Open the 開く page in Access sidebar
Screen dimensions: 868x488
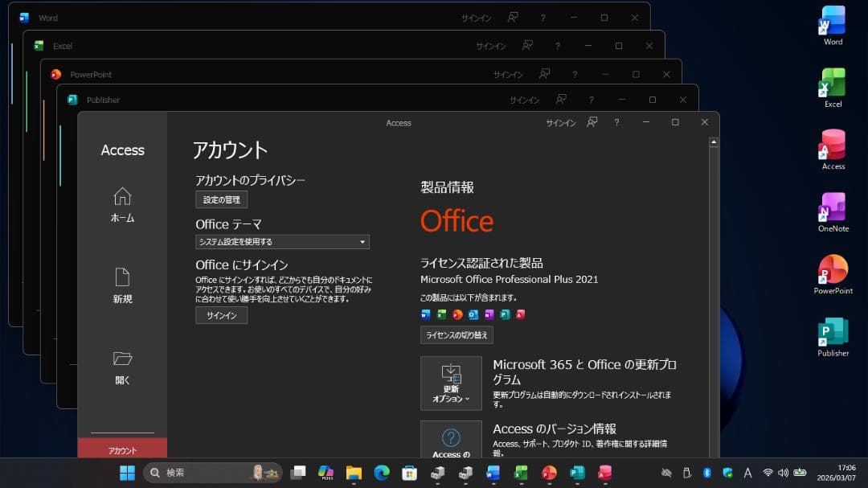(x=122, y=367)
